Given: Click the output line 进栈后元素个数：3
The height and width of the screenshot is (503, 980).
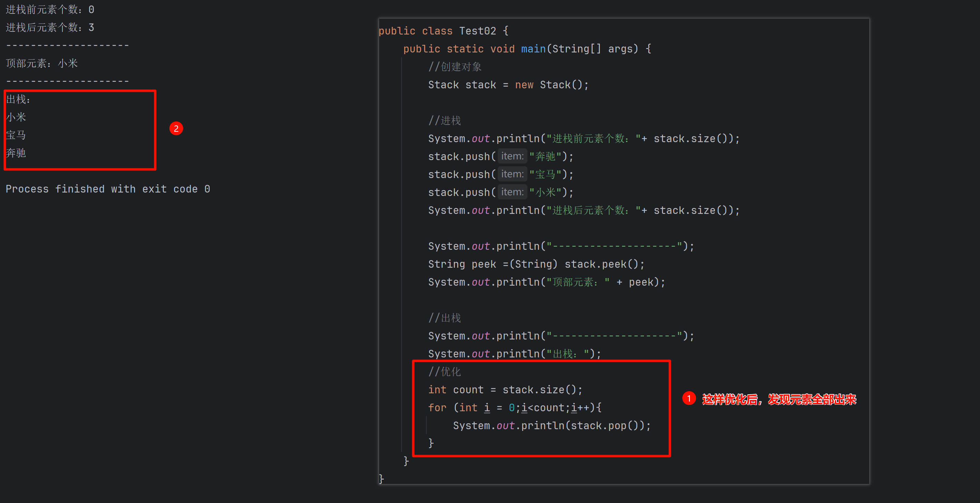Looking at the screenshot, I should 50,27.
